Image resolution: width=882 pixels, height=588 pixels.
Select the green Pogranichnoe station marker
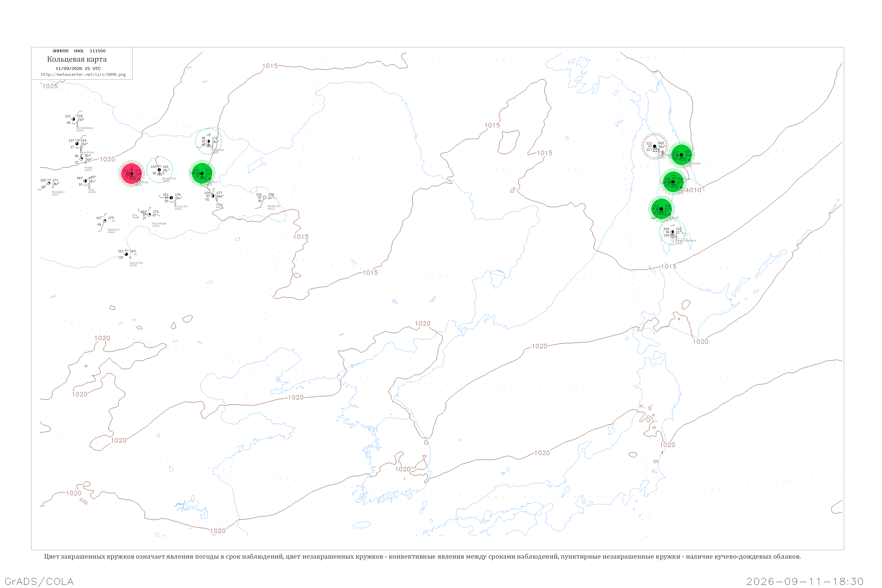[681, 155]
